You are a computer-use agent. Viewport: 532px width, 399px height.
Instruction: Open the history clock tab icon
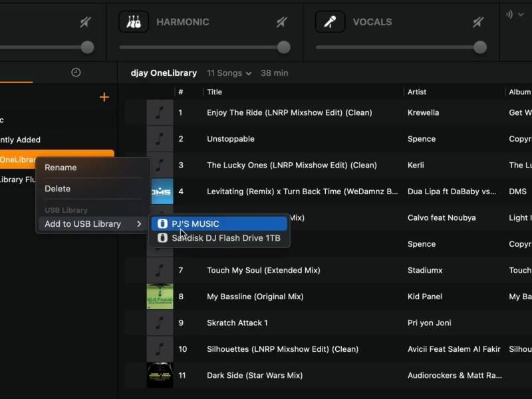click(x=76, y=72)
